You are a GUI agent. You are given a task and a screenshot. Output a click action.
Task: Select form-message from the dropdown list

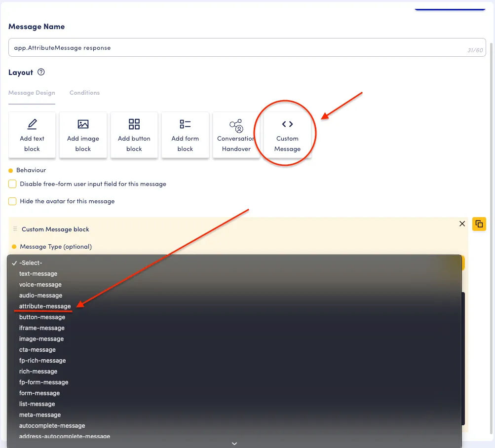pos(234,393)
